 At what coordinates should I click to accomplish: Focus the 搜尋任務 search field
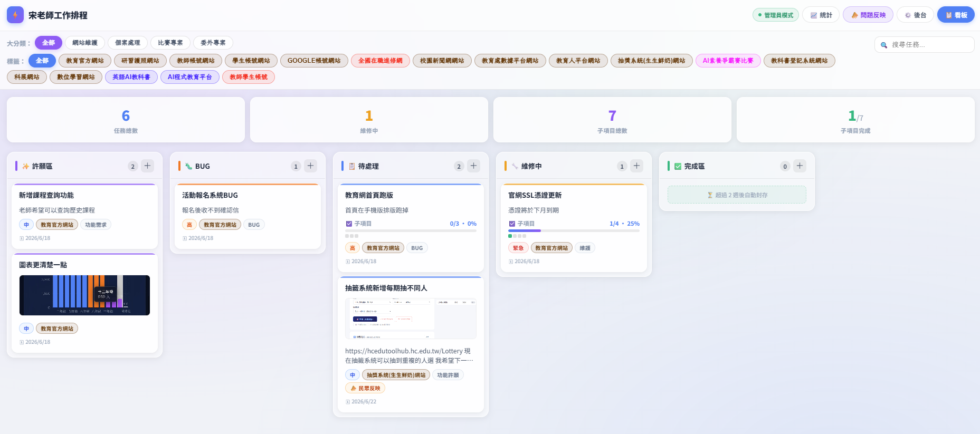924,45
